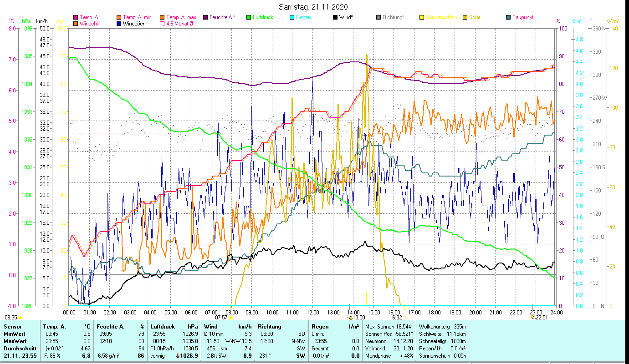The image size is (629, 364).
Task: Click the purple Feuchte A. legend square
Action: 205,17
